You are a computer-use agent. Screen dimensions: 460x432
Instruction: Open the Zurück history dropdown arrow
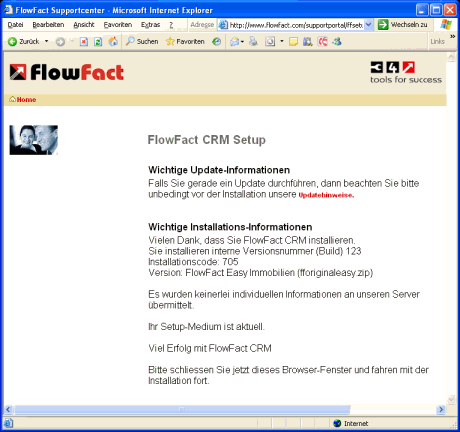point(46,41)
